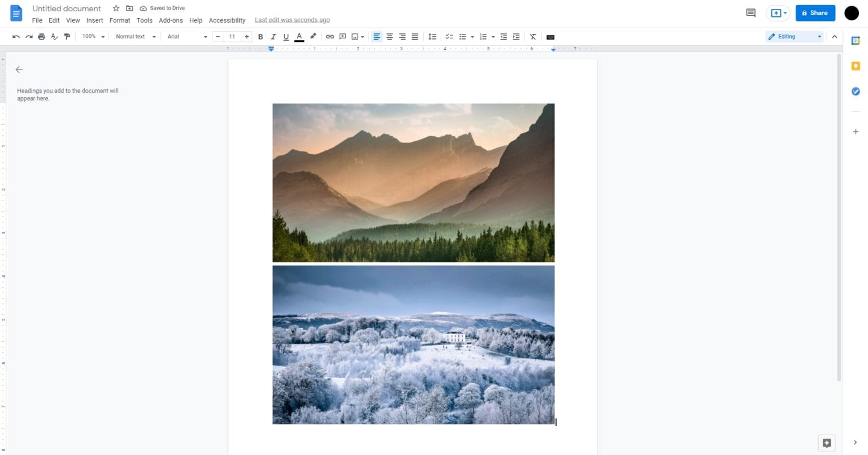This screenshot has height=455, width=868.
Task: Expand the bulleted list options dropdown
Action: coord(472,36)
